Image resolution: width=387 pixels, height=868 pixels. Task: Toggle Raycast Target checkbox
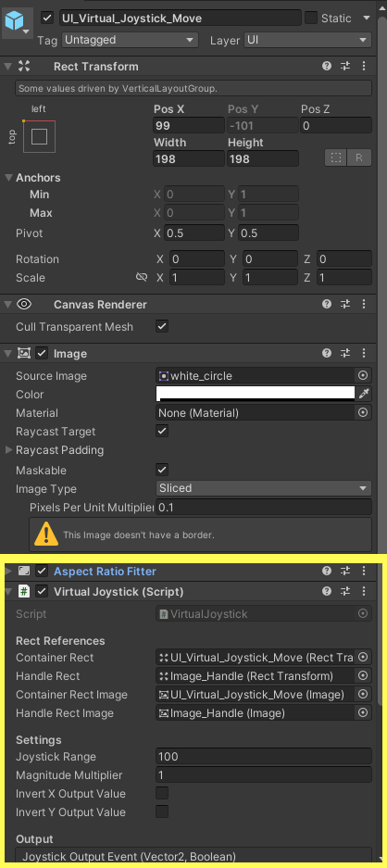coord(162,431)
